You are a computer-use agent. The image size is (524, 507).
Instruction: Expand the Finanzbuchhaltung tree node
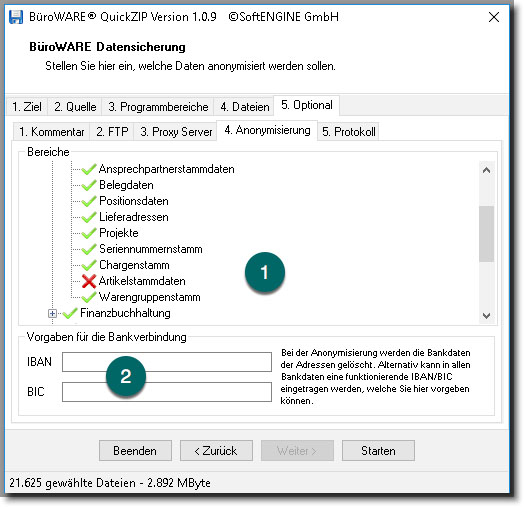pos(52,313)
